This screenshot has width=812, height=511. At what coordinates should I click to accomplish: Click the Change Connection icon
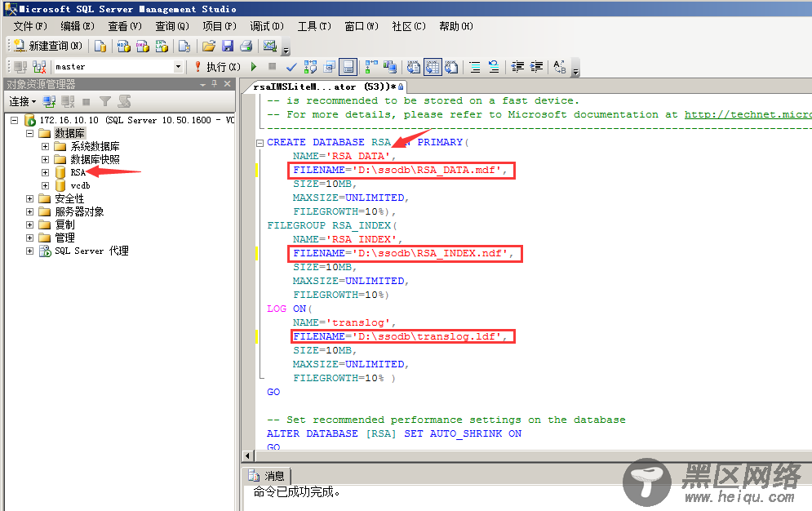[x=39, y=67]
